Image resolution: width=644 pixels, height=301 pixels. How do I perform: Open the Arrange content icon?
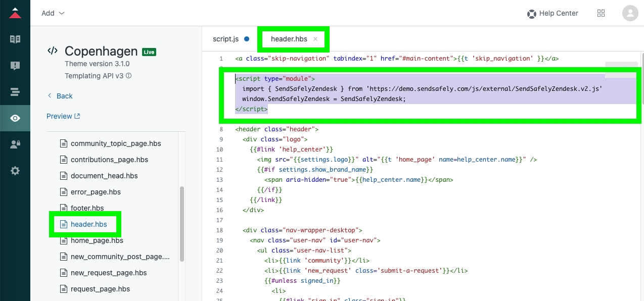15,92
